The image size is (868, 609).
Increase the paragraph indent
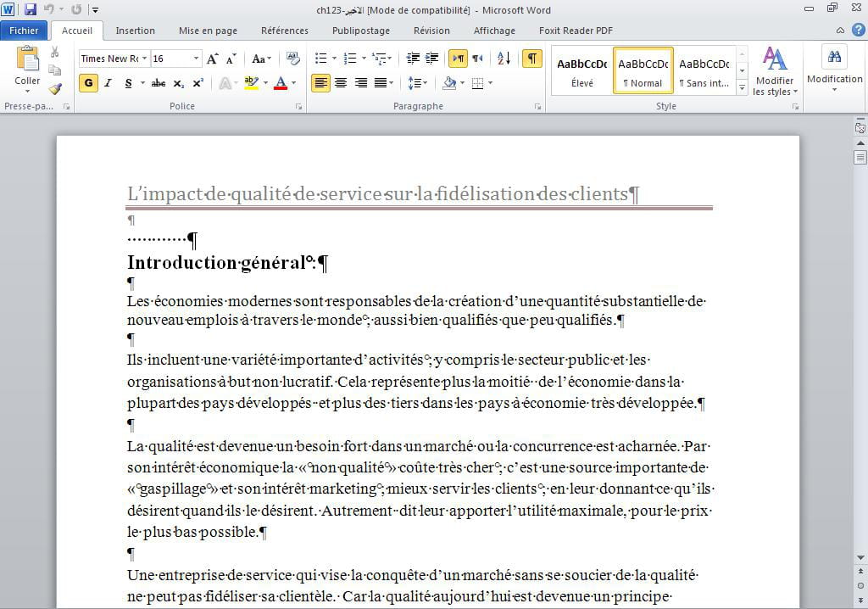click(431, 59)
